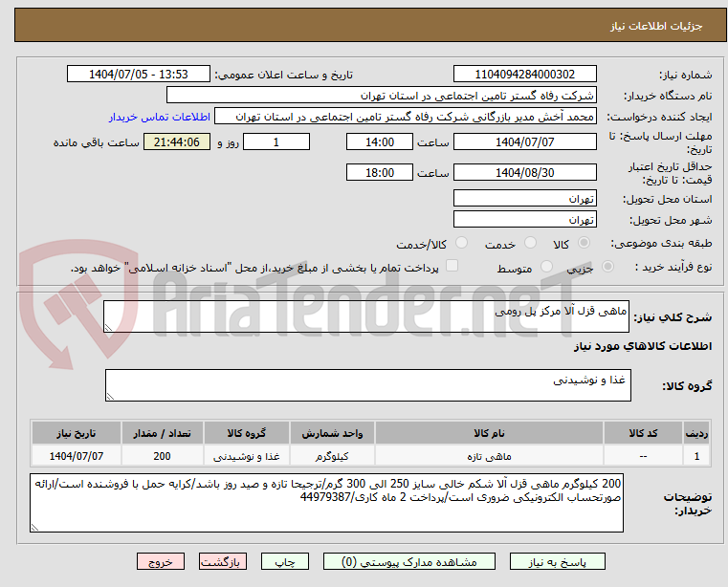The image size is (728, 587).
Task: Click the ایجاد کننده درخواست field
Action: tap(406, 117)
